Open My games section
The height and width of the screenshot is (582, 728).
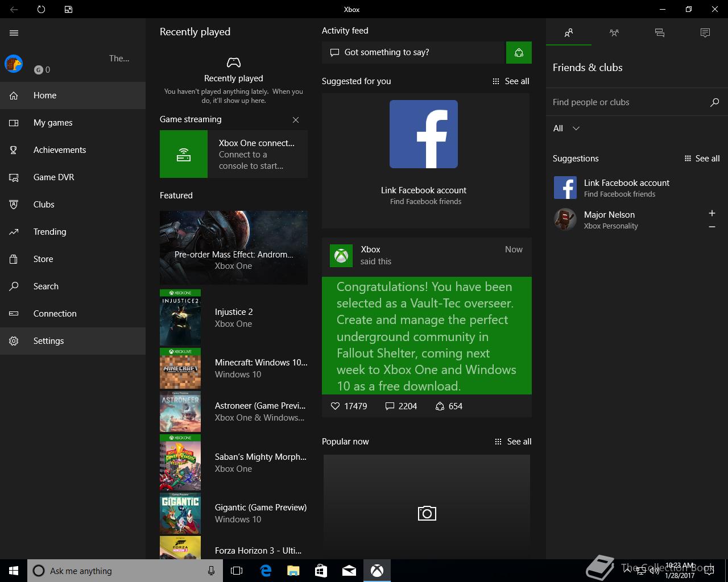click(x=73, y=123)
